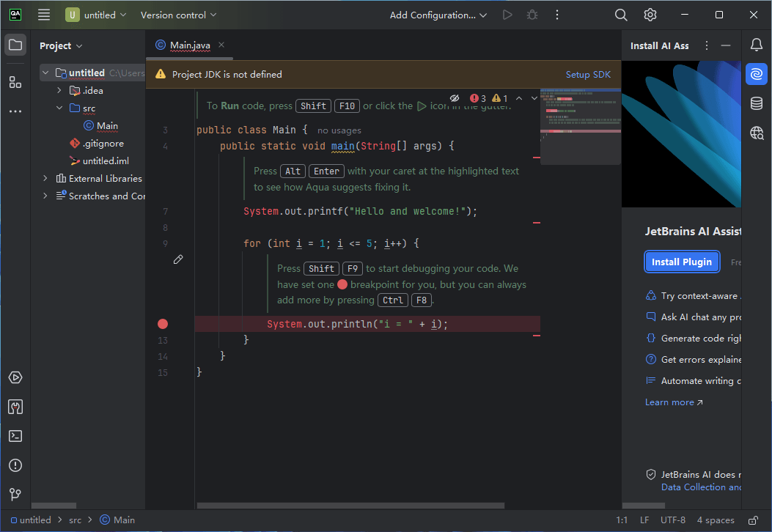The height and width of the screenshot is (532, 772).
Task: Expand Scratches and Consoles node
Action: point(45,196)
